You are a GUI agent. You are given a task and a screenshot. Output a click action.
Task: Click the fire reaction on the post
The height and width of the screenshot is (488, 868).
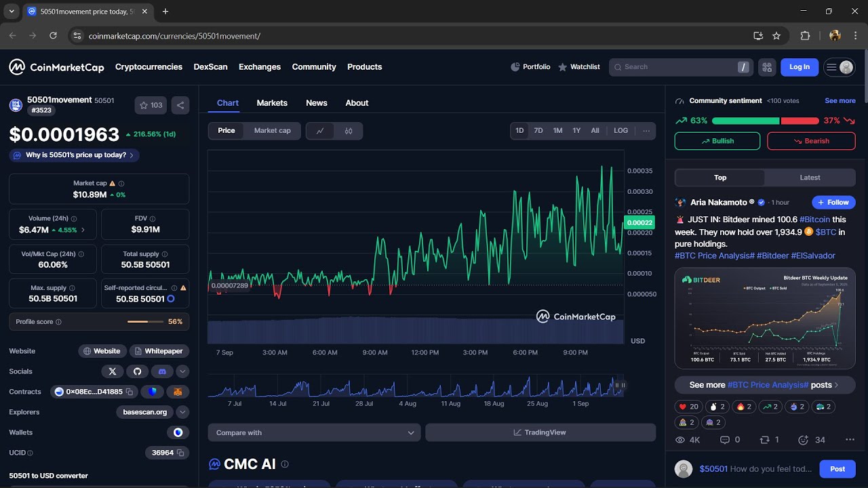pyautogui.click(x=745, y=407)
